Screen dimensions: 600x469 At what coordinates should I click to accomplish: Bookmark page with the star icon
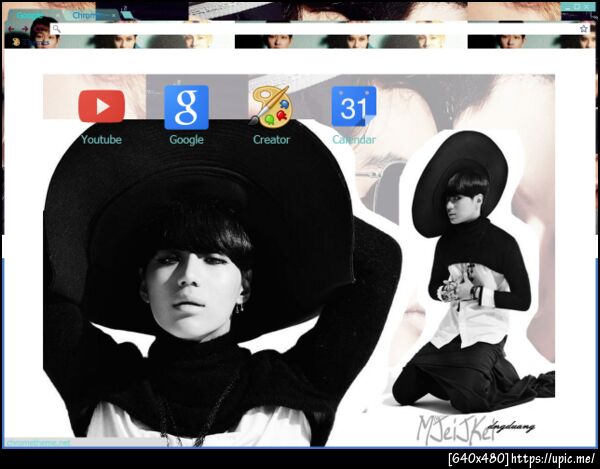(x=584, y=29)
